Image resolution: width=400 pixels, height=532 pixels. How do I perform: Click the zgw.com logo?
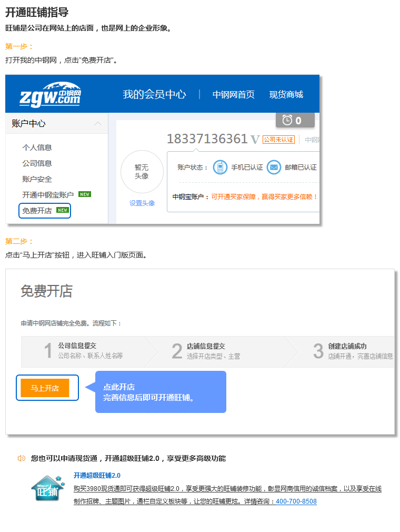point(50,94)
